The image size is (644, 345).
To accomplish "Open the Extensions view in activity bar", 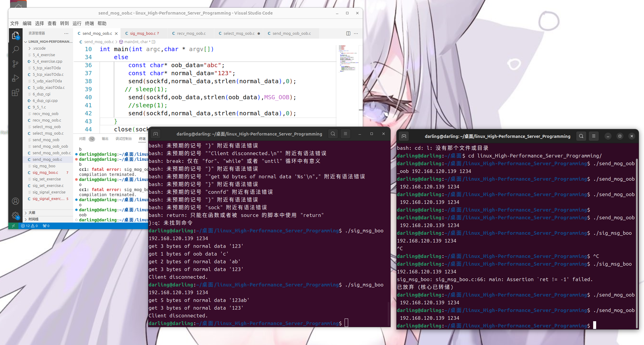I will point(15,92).
